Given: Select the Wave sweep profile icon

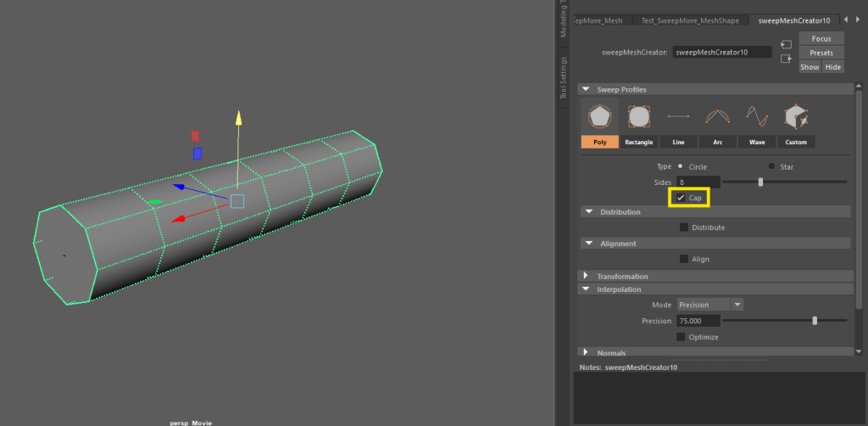Looking at the screenshot, I should (756, 116).
